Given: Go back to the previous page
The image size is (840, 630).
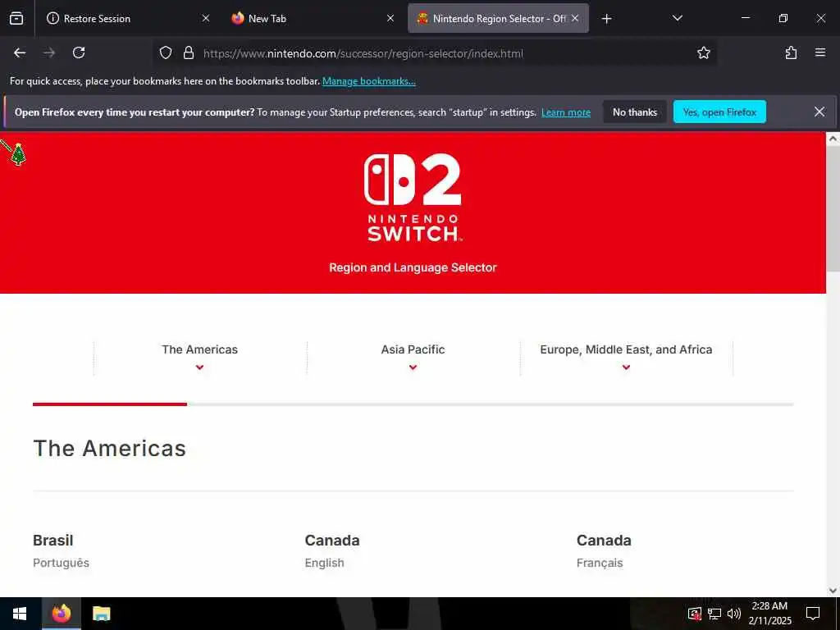Looking at the screenshot, I should tap(20, 52).
